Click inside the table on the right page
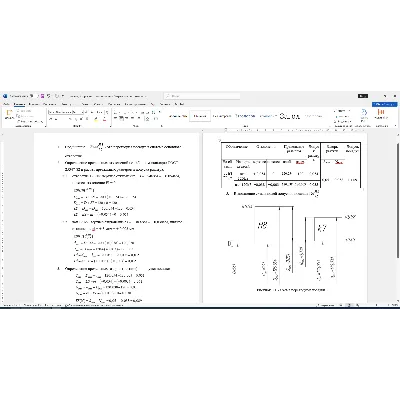 pyautogui.click(x=291, y=165)
